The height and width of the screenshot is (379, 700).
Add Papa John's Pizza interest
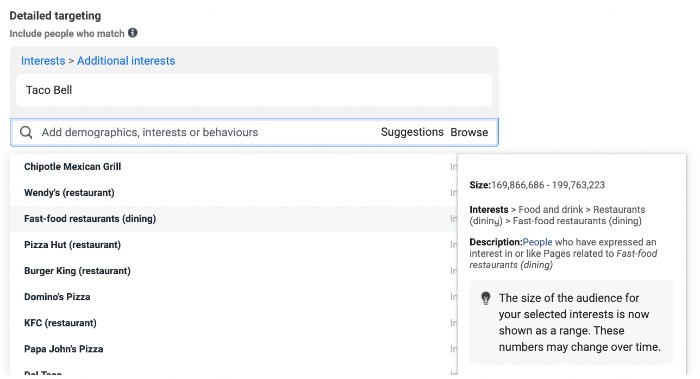click(233, 349)
